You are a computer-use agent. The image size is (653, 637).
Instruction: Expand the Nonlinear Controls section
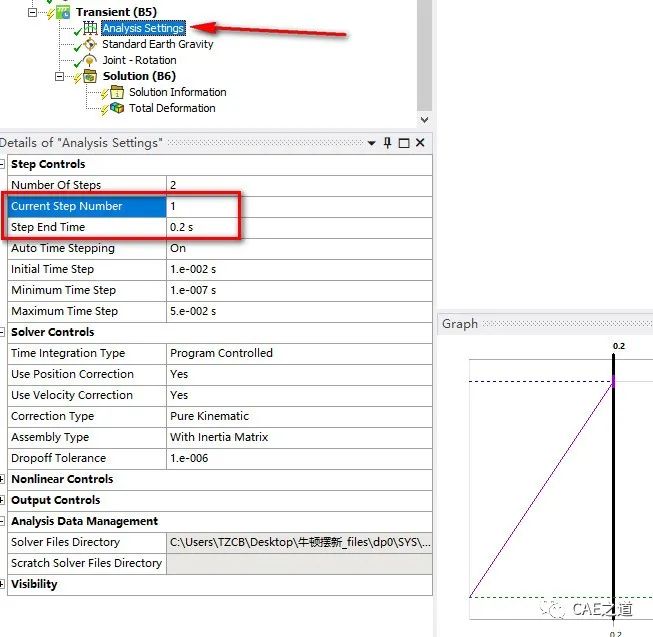click(x=2, y=479)
